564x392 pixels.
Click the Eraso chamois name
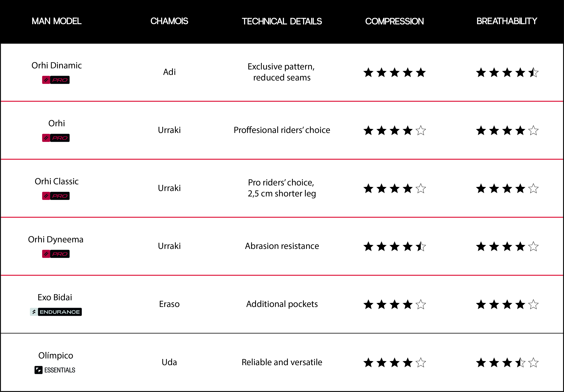[169, 304]
